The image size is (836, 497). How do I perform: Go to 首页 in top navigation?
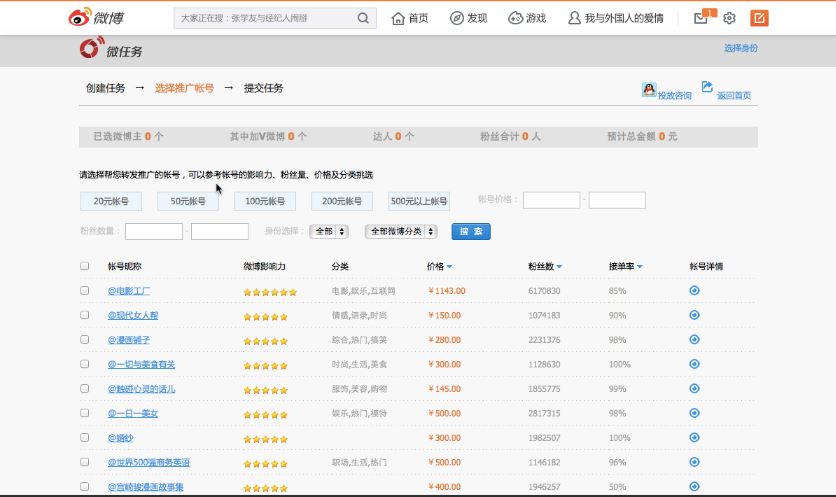(410, 18)
